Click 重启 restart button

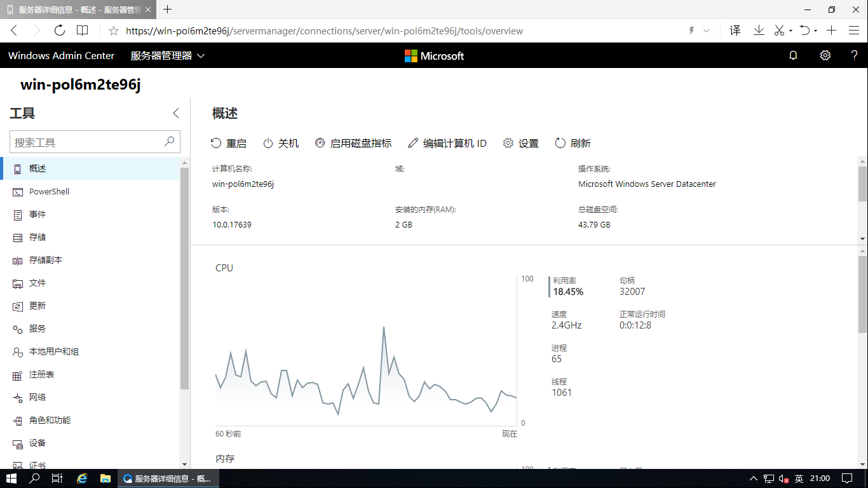coord(229,144)
